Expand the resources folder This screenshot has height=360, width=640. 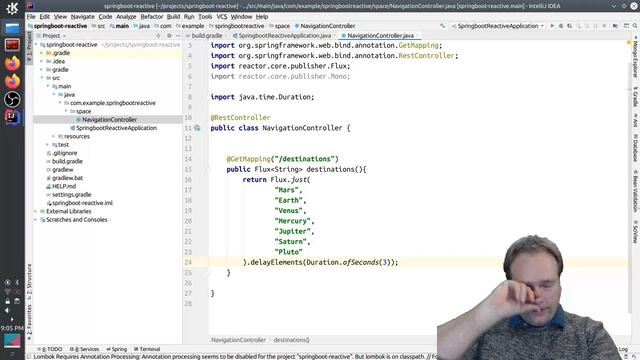coord(53,136)
